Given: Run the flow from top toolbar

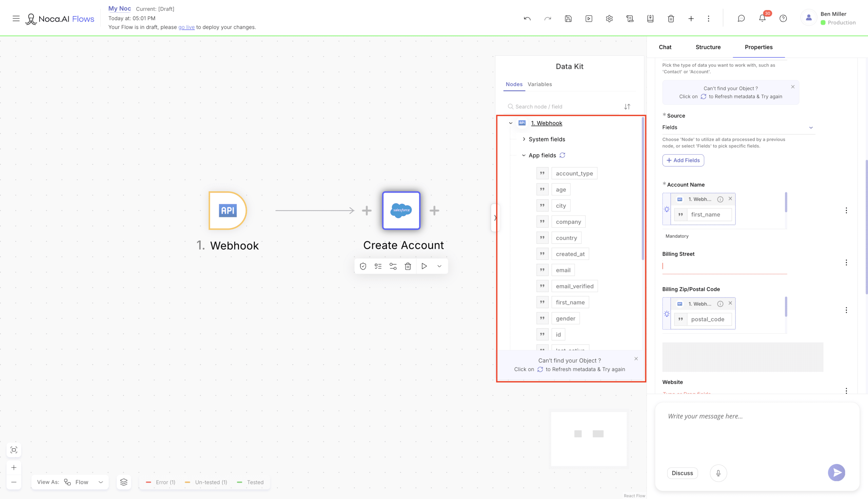Looking at the screenshot, I should click(589, 19).
